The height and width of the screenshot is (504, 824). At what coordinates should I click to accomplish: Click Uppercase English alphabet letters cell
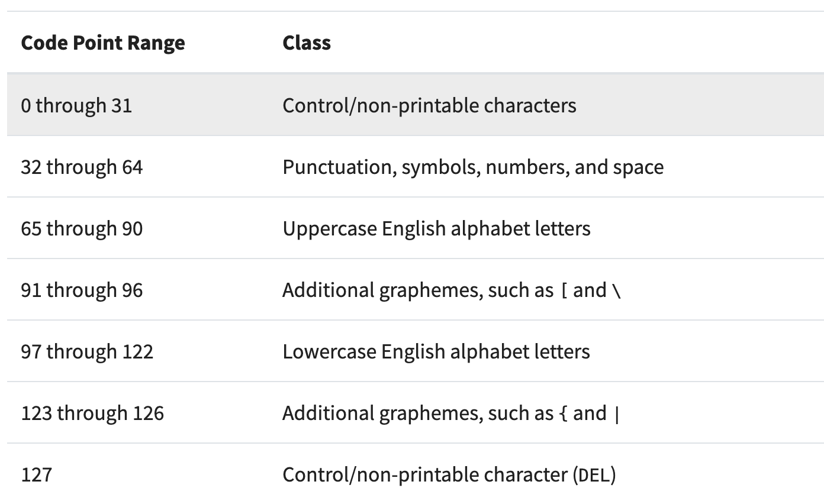tap(436, 228)
